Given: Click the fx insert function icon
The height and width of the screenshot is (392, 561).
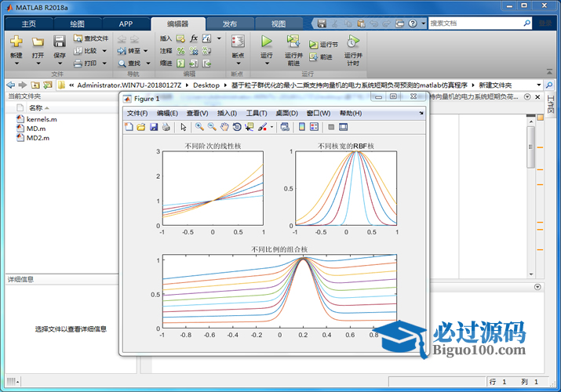Looking at the screenshot, I should pos(194,38).
